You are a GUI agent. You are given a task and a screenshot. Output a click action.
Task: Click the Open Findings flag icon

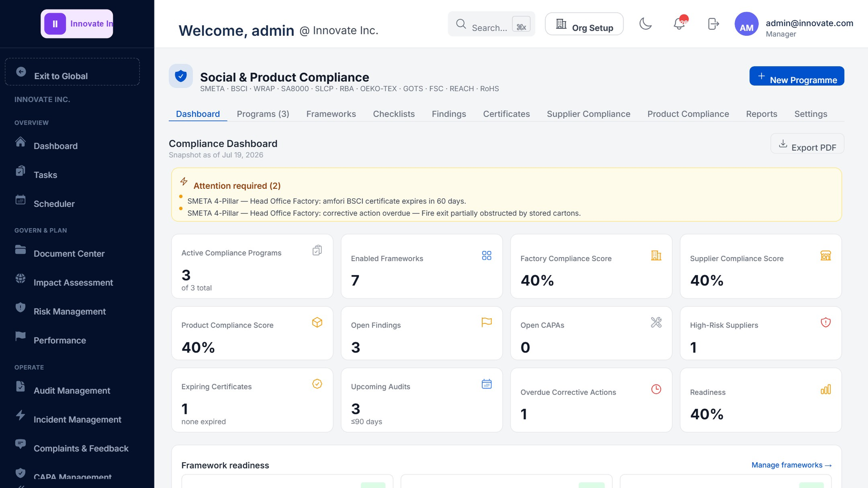(x=486, y=322)
